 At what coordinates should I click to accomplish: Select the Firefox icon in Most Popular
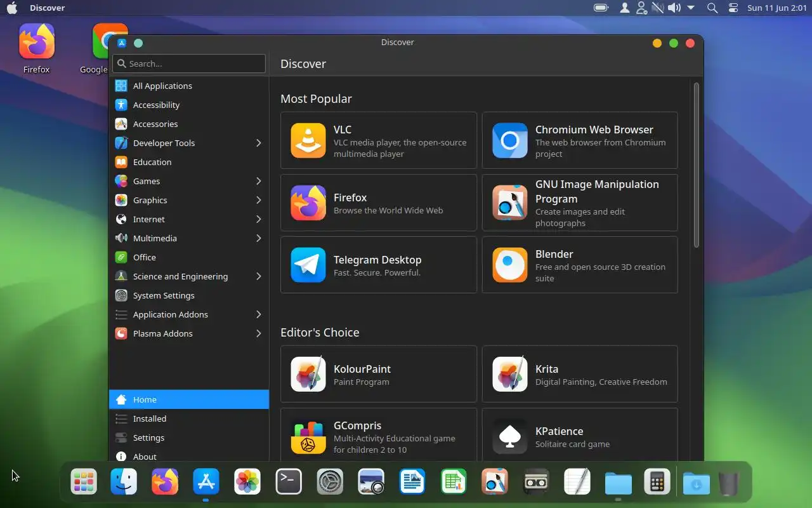click(308, 203)
